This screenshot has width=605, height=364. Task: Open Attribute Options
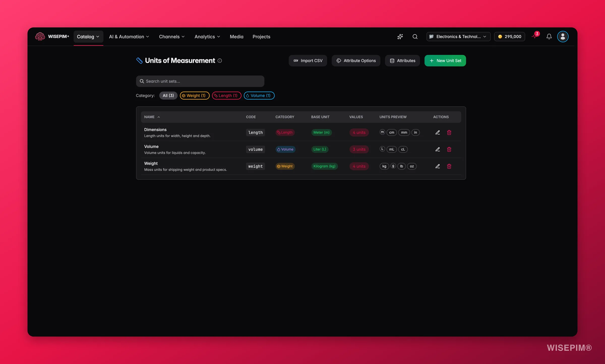[356, 61]
